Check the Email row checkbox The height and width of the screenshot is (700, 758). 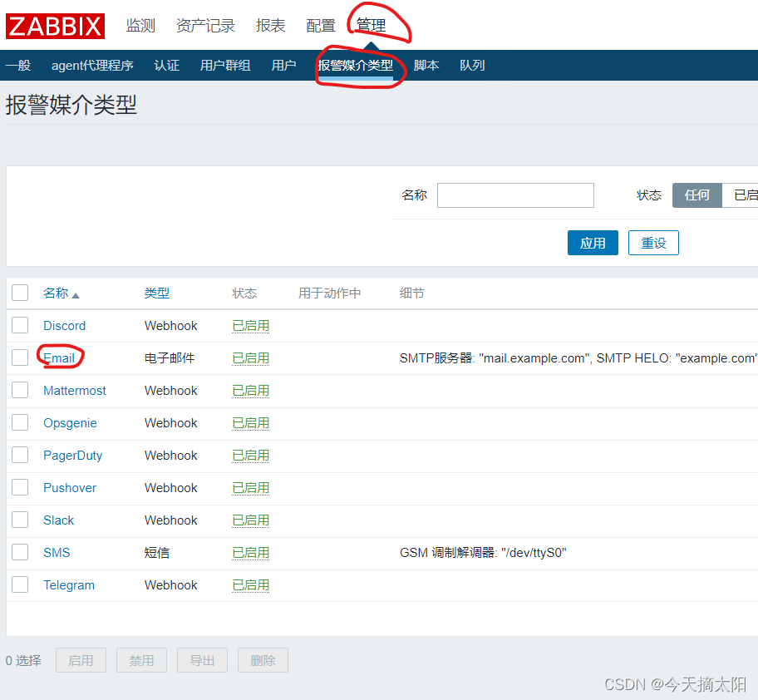click(20, 357)
